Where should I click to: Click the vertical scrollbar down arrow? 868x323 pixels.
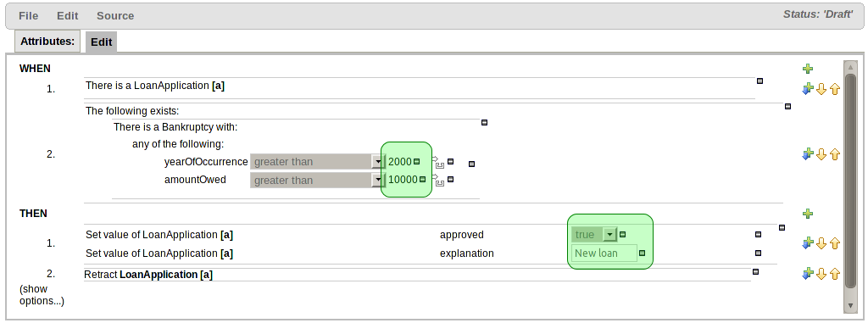851,306
